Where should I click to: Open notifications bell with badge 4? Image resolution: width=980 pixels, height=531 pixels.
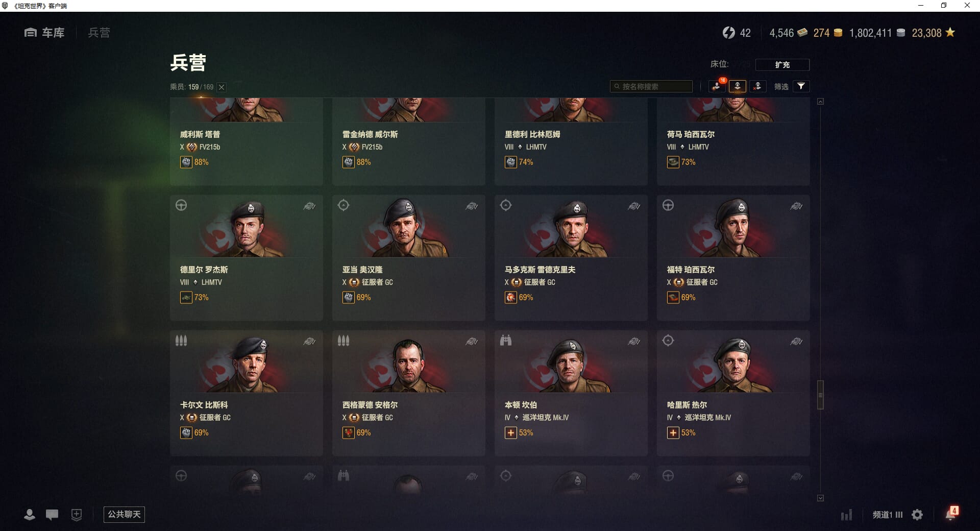[951, 514]
